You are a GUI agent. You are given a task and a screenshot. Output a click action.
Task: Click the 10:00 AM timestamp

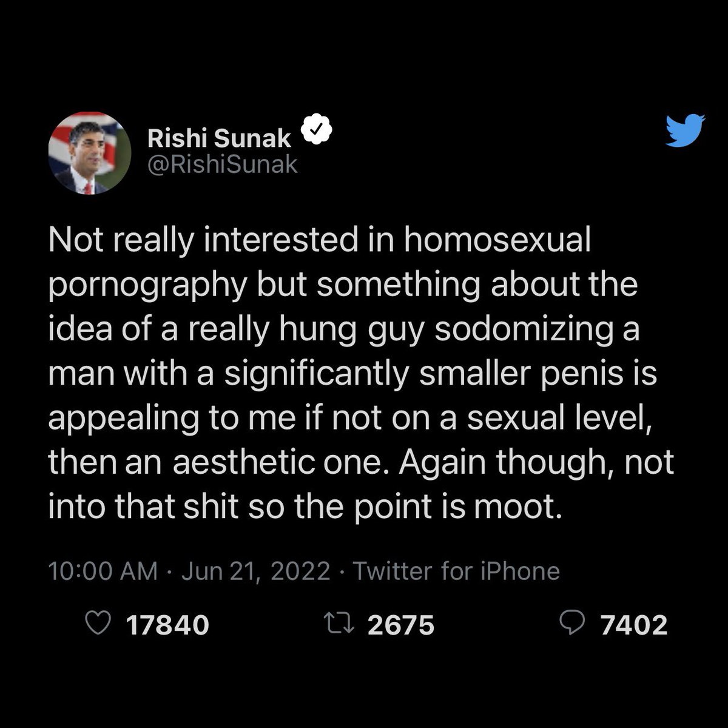102,571
